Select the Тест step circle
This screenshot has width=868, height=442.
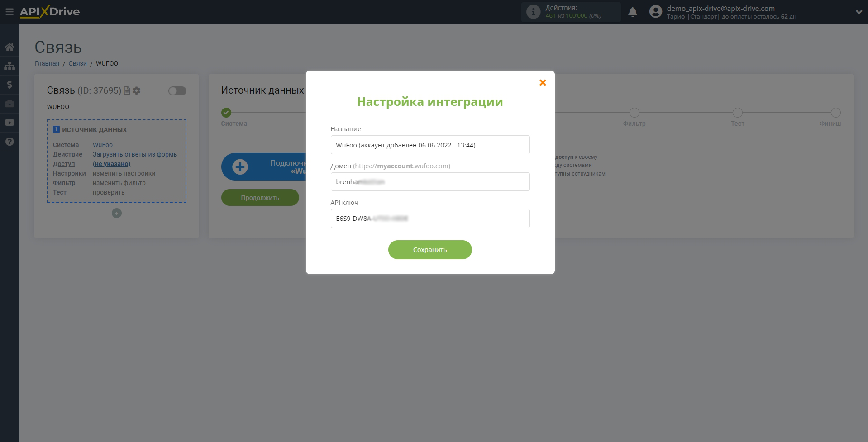(738, 113)
